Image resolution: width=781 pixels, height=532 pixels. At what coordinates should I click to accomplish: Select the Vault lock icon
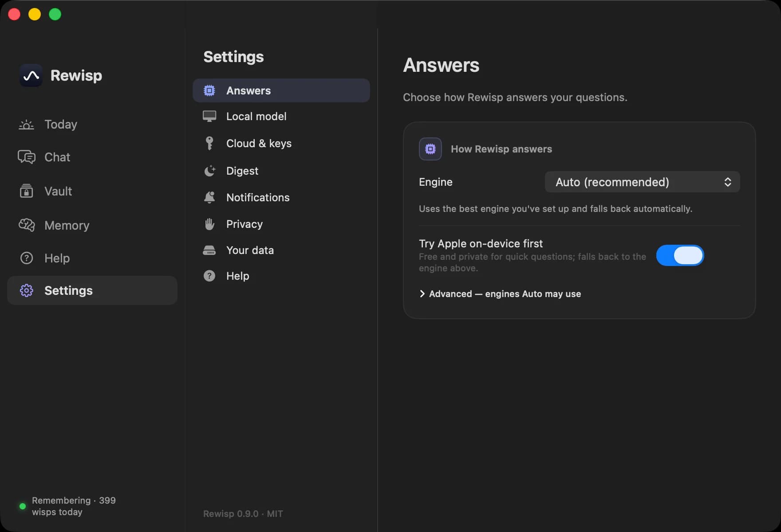point(26,191)
